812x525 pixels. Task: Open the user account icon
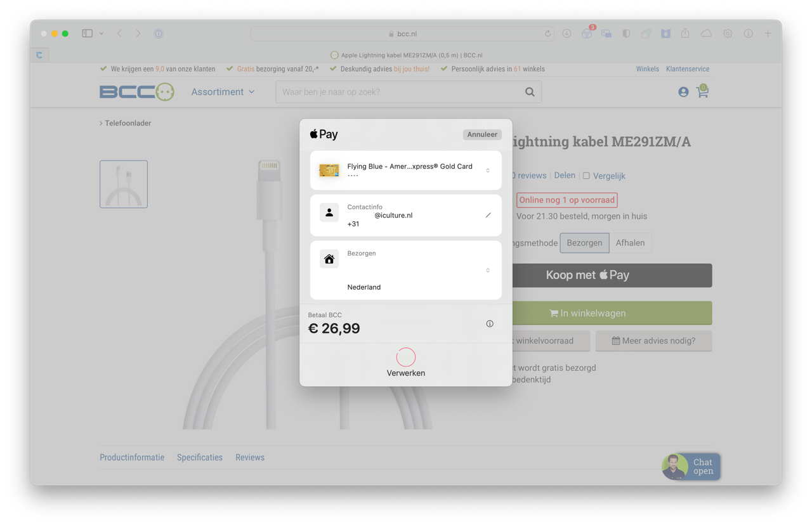pyautogui.click(x=683, y=92)
